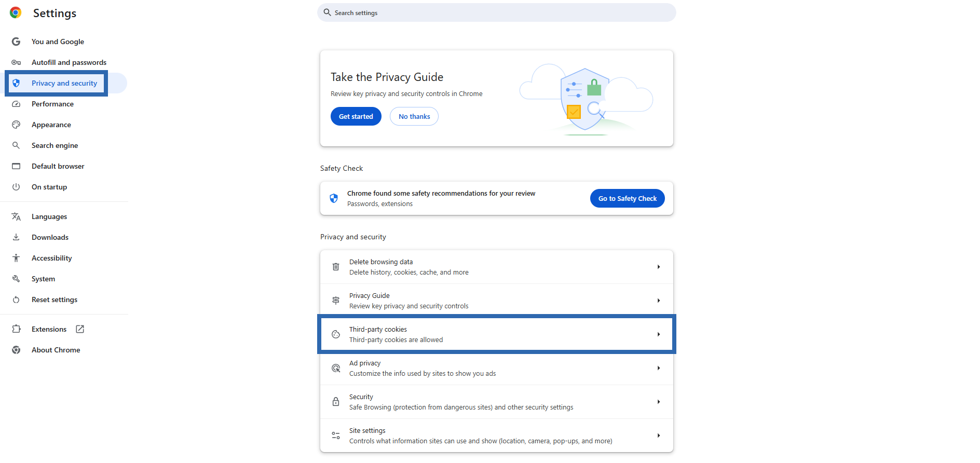Viewport: 980px width, 463px height.
Task: Click the search magnifier icon in search bar
Action: 327,12
